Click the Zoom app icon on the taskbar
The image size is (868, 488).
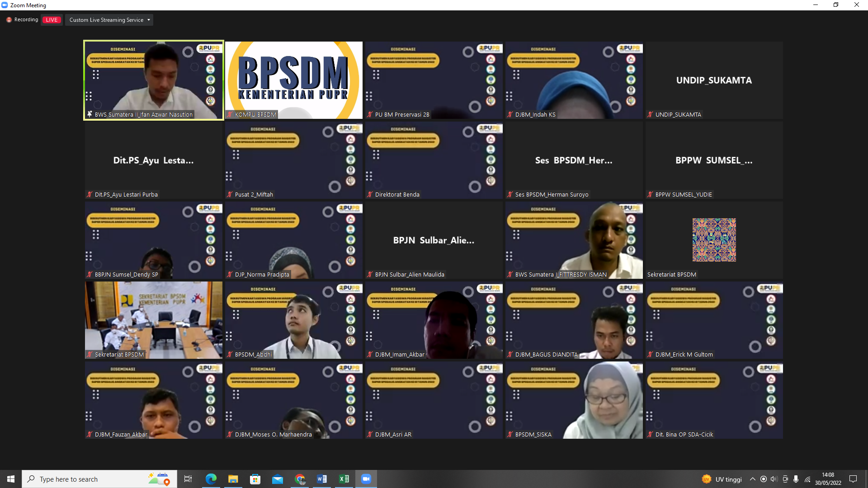pyautogui.click(x=366, y=479)
